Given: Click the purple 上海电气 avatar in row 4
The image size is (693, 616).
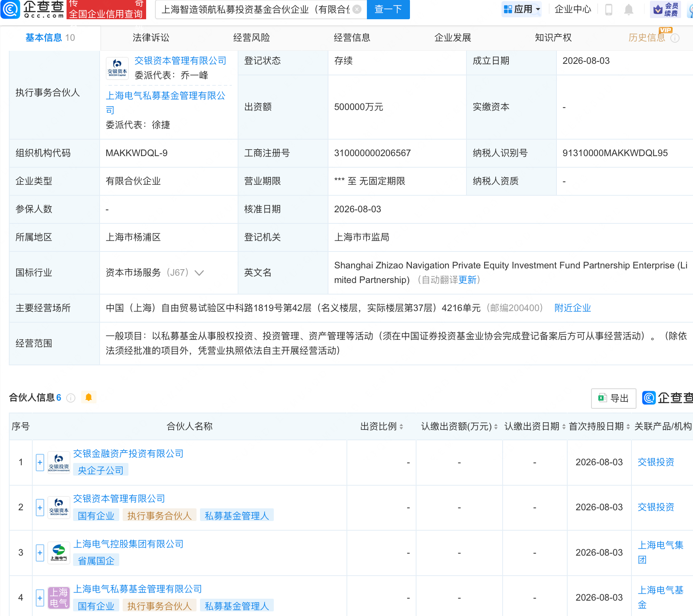Looking at the screenshot, I should point(59,598).
